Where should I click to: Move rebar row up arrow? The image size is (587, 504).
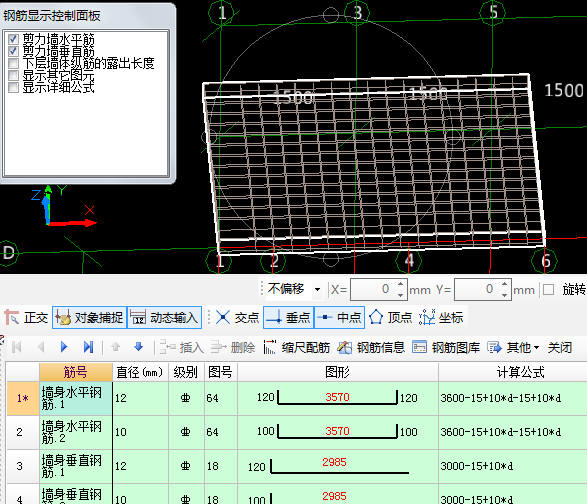click(x=115, y=347)
